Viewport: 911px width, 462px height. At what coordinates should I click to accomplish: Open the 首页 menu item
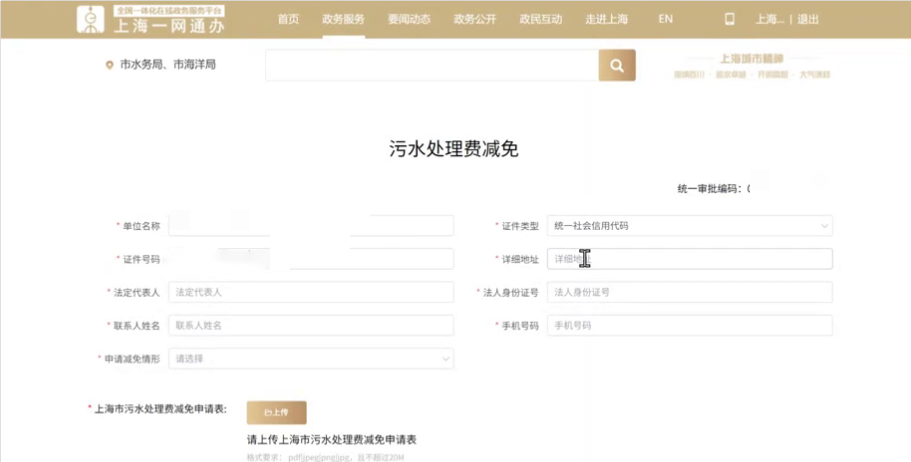(x=288, y=19)
